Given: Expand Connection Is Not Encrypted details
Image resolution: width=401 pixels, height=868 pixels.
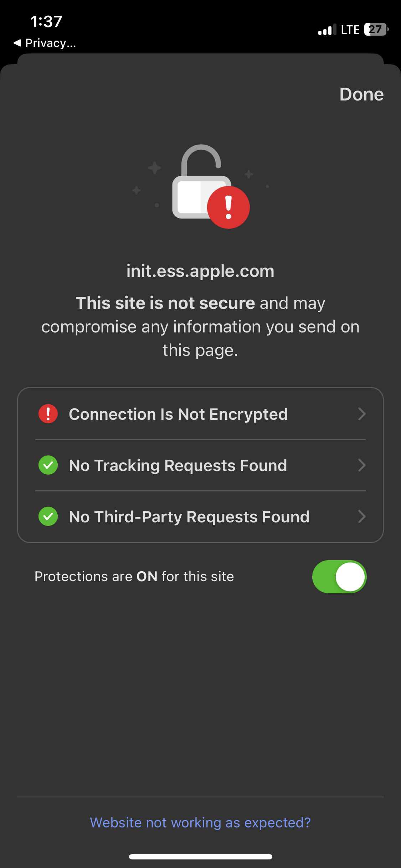Looking at the screenshot, I should (201, 413).
